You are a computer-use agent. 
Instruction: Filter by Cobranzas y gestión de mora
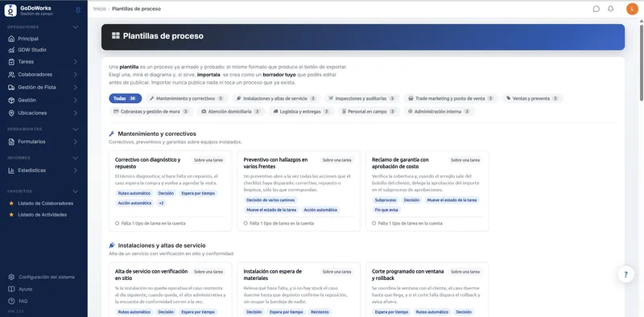[151, 111]
